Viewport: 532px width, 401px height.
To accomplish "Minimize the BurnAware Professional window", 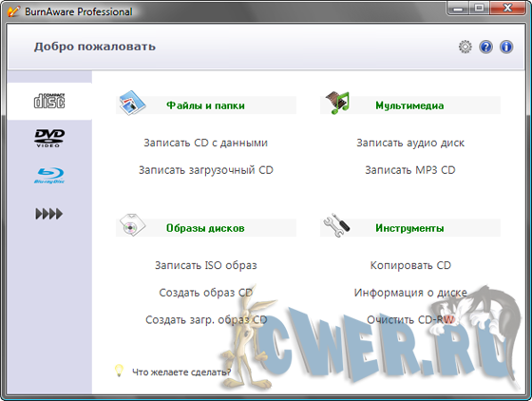I will [x=458, y=8].
